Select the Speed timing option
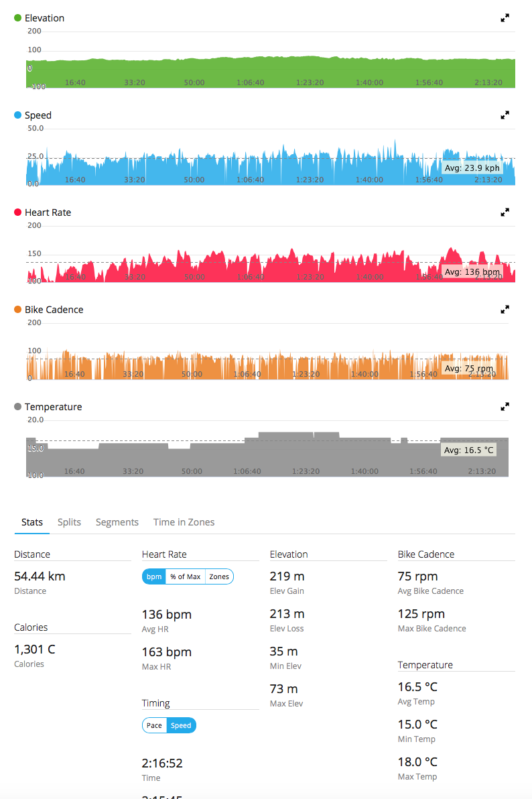 (x=181, y=725)
